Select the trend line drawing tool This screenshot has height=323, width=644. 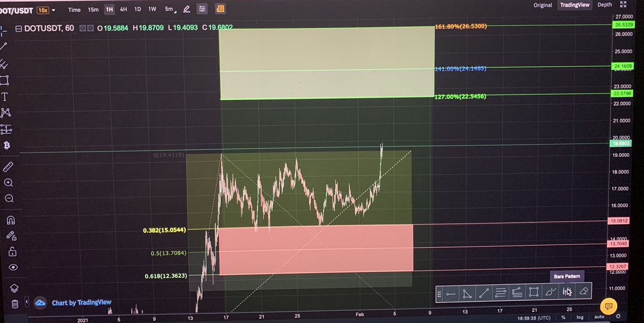tap(3, 47)
